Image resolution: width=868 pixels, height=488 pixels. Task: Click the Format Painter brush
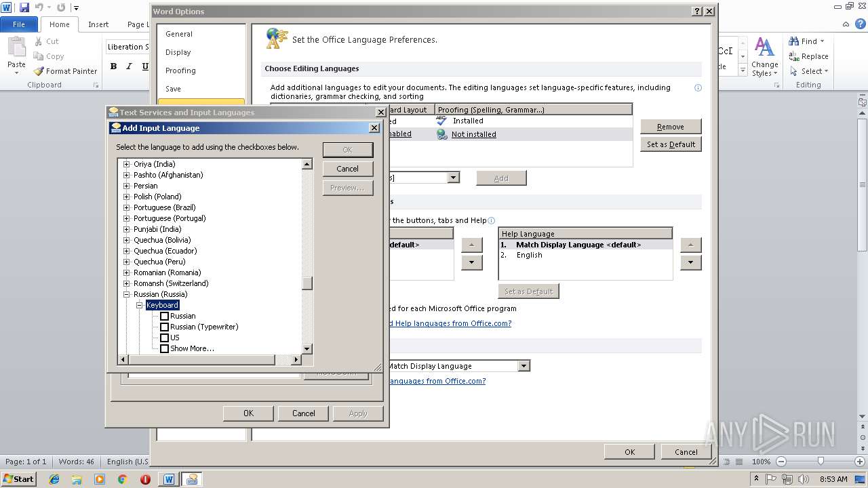(39, 71)
